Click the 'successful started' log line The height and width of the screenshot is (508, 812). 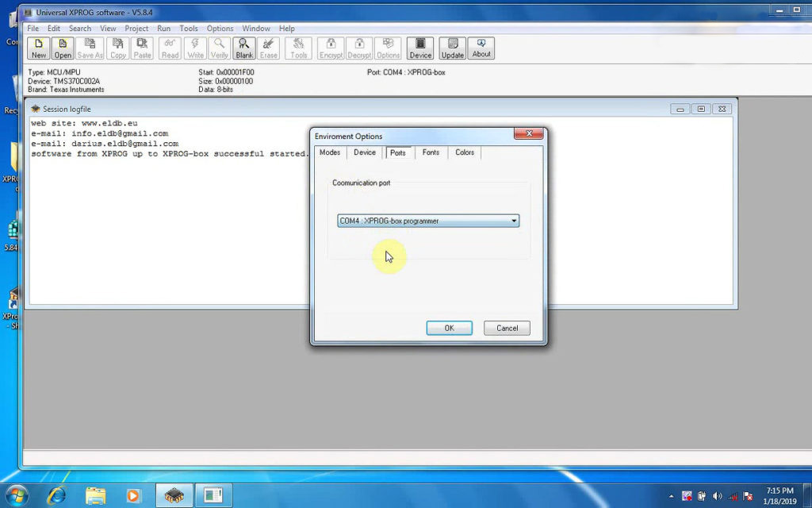170,154
